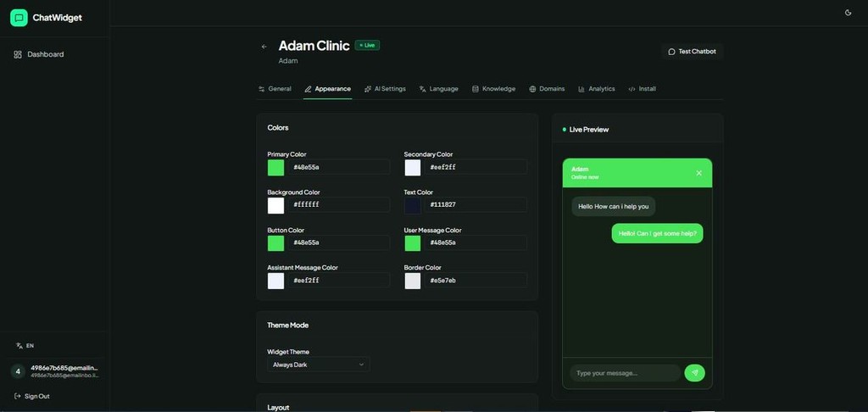Open the Domains tab
This screenshot has width=868, height=412.
tap(547, 89)
